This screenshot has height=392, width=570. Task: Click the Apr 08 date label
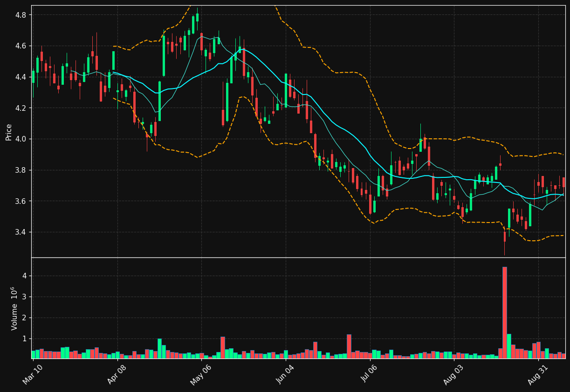tap(117, 374)
